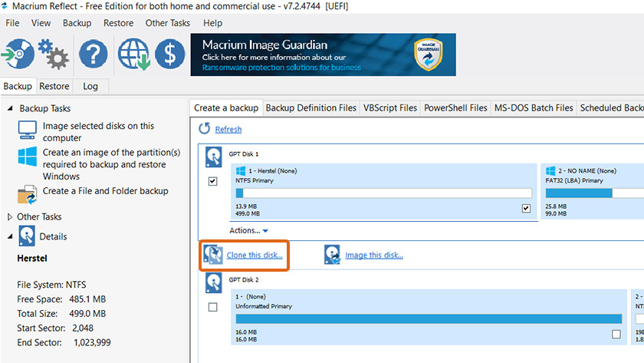
Task: Select the 2 - NO NAME FAT32 partition block
Action: [592, 191]
